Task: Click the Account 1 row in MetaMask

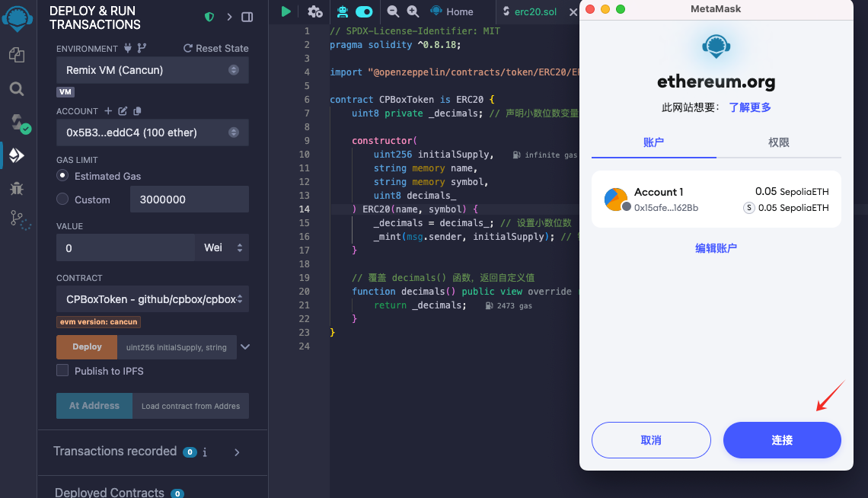Action: click(716, 200)
